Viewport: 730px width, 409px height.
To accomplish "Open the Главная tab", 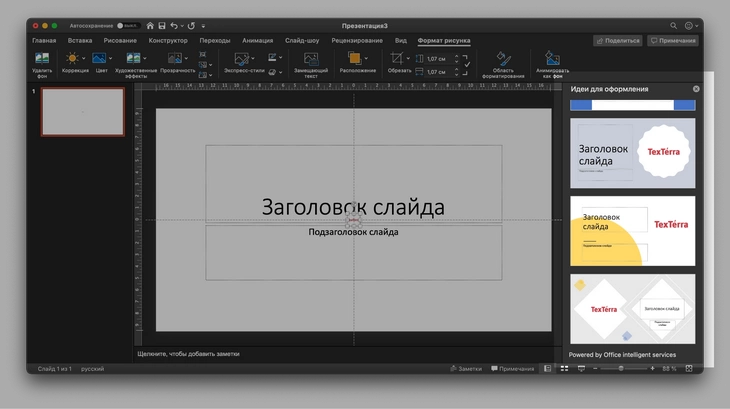I will pyautogui.click(x=44, y=40).
